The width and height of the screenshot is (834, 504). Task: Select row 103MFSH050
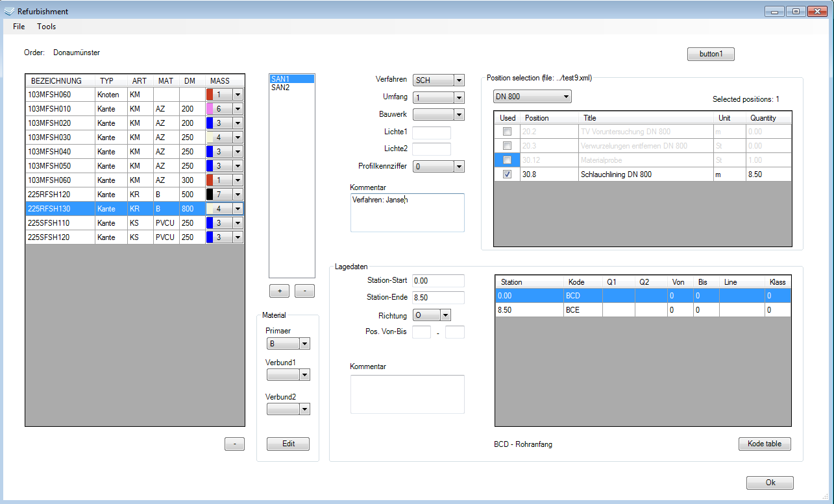(x=135, y=166)
